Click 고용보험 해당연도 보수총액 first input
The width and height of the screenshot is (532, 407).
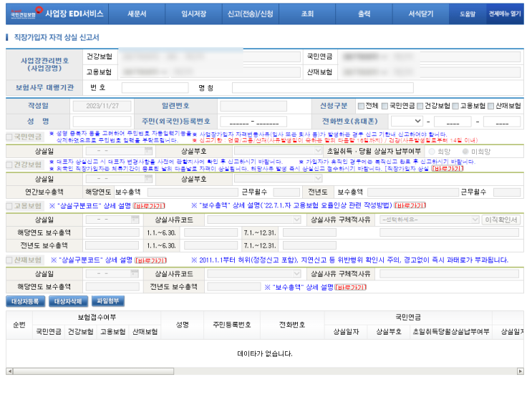(112, 232)
